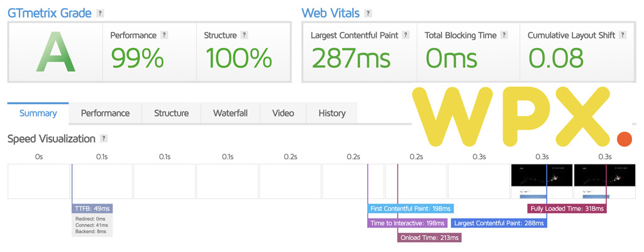
Task: Click help icon beside Performance score
Action: 164,35
